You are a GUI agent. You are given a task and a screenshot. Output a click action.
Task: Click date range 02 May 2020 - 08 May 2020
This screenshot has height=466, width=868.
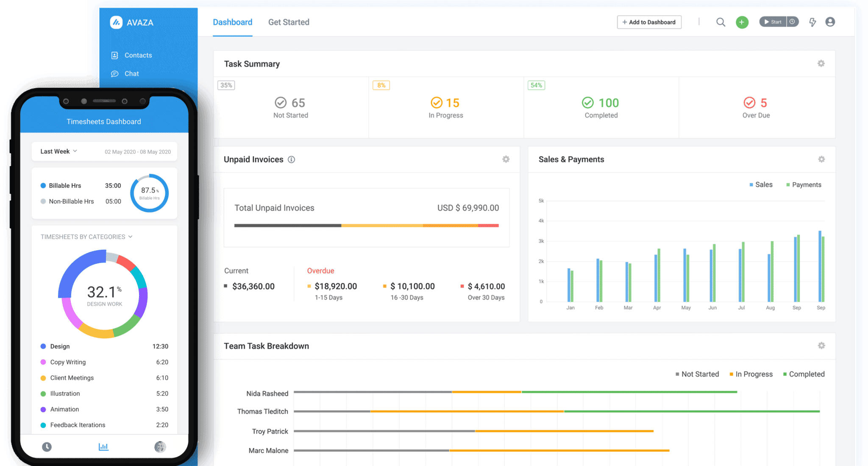tap(138, 152)
